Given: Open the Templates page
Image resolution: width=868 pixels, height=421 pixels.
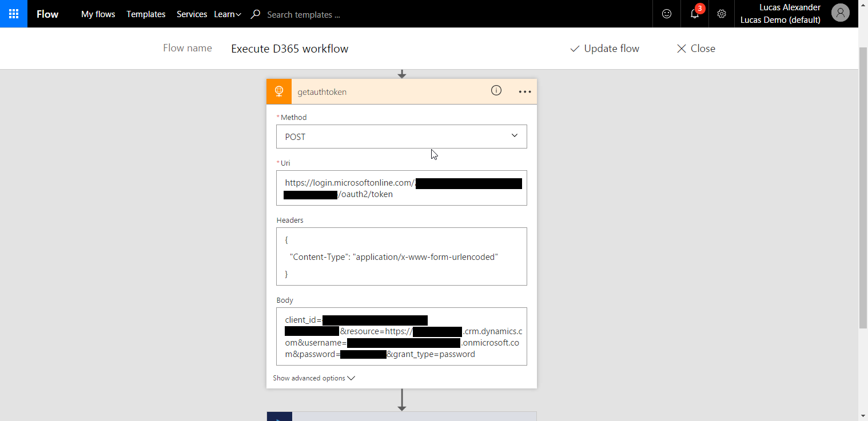Looking at the screenshot, I should [146, 14].
